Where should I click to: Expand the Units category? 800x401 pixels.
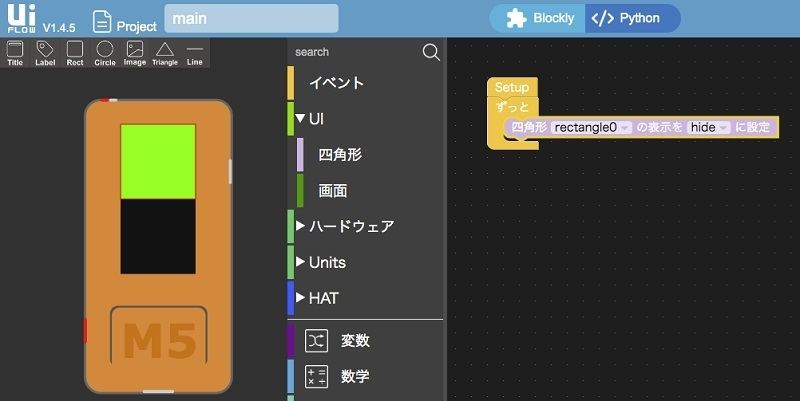click(x=300, y=262)
